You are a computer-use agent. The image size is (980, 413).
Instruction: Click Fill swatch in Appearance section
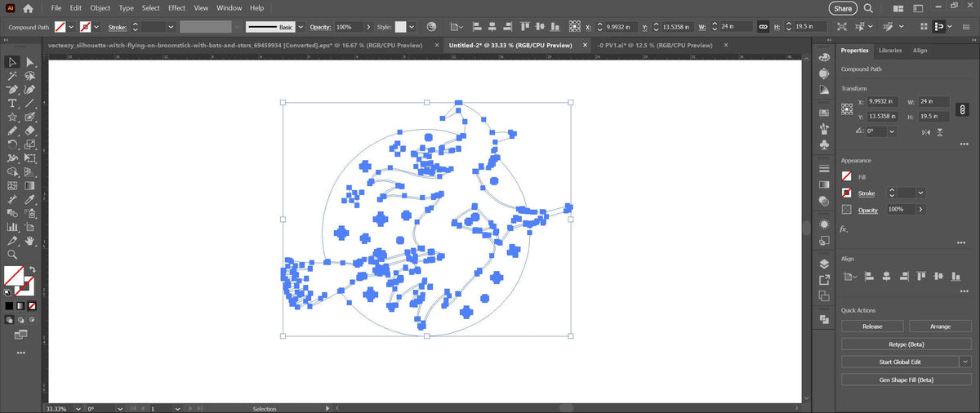pyautogui.click(x=847, y=176)
